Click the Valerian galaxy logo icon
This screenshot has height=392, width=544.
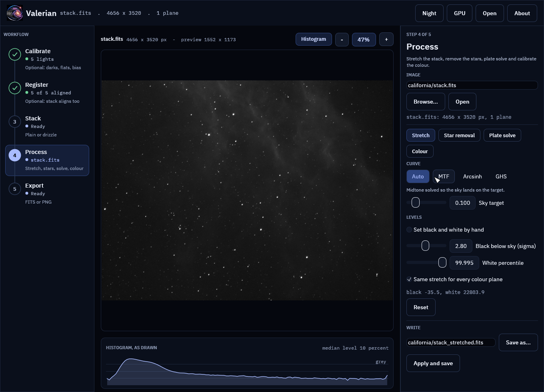point(15,13)
